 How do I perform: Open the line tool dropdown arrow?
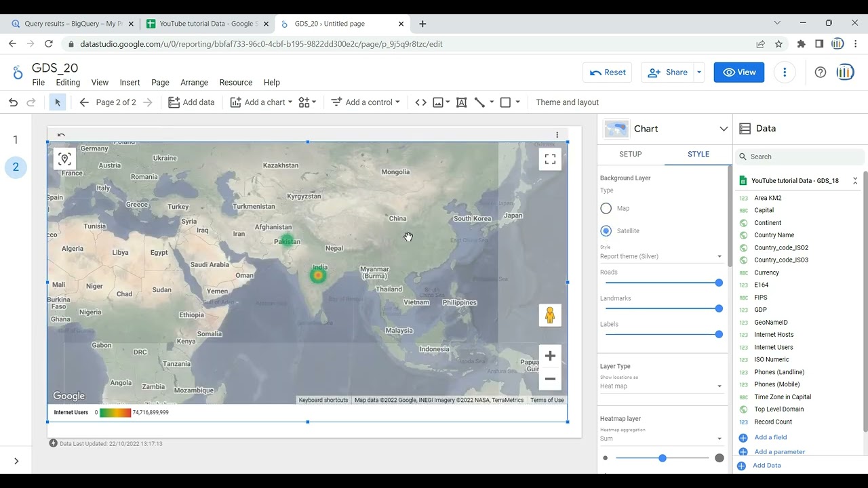point(492,102)
